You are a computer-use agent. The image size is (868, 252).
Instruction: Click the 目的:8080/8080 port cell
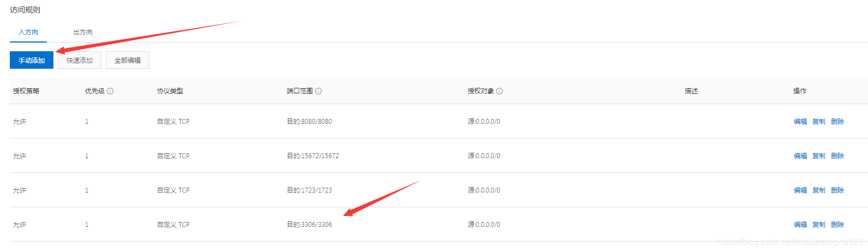(309, 122)
